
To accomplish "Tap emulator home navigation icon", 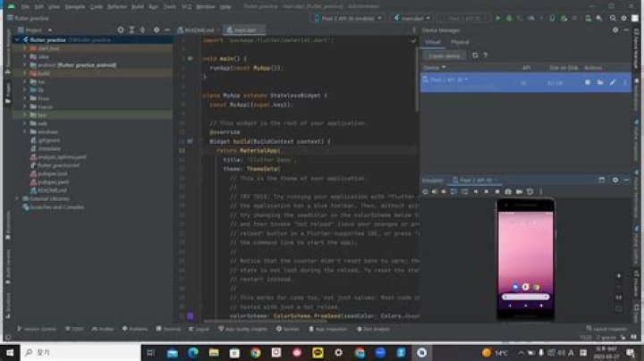I will (x=487, y=191).
